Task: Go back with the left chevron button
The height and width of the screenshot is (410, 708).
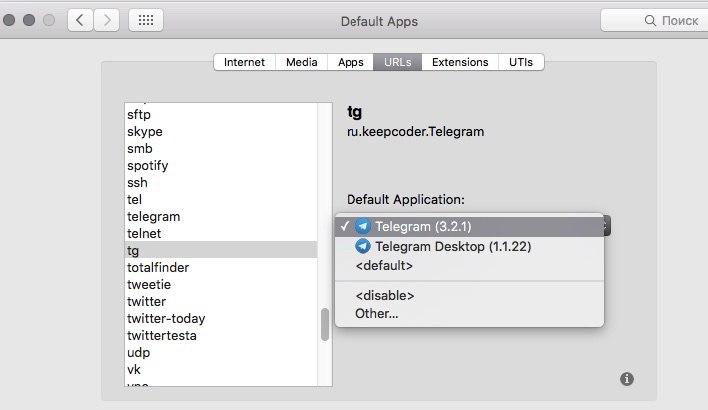Action: pos(80,20)
